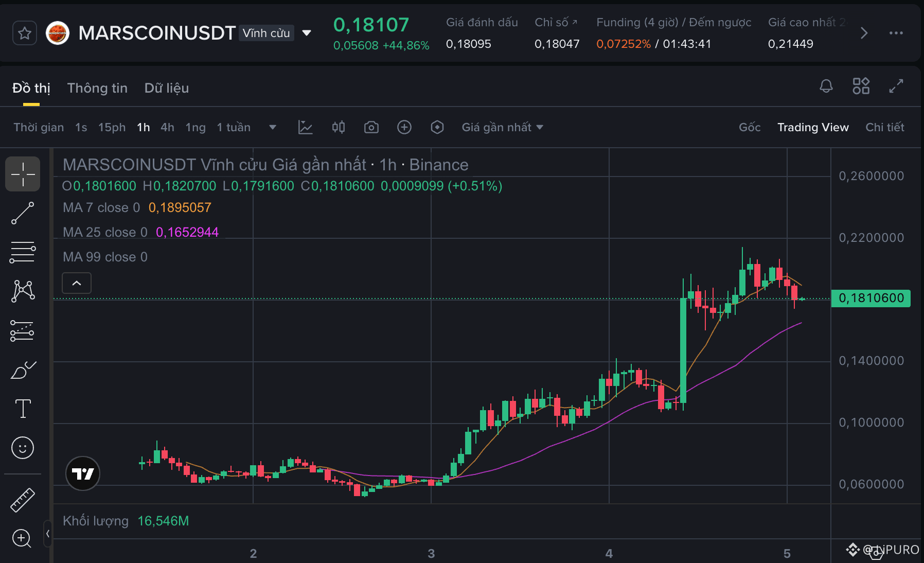Add MARSCOINUSDT to favorites with star icon
This screenshot has height=563, width=924.
pyautogui.click(x=25, y=33)
